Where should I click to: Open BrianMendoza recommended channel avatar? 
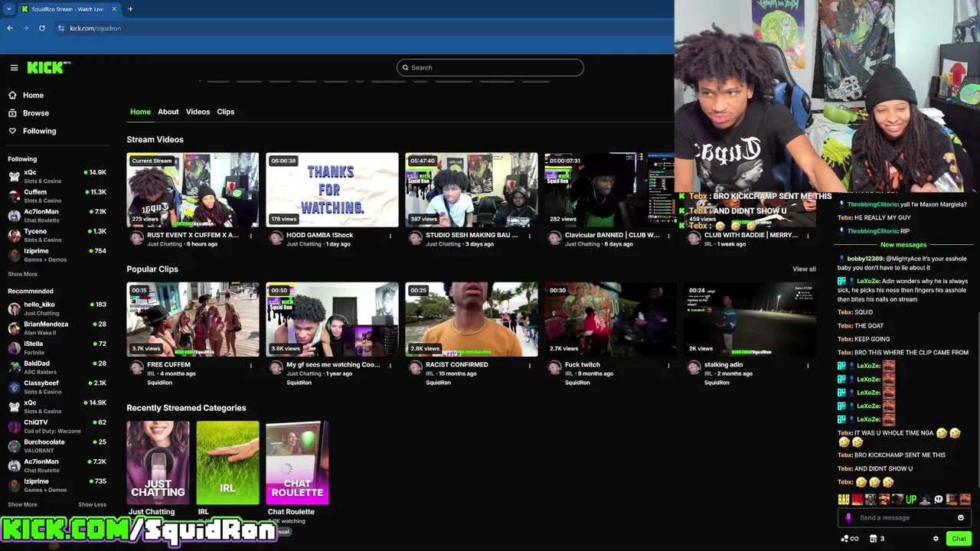tap(14, 328)
